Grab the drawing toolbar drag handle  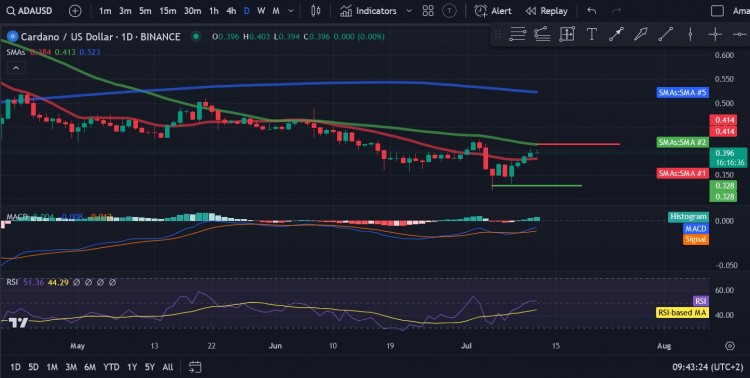point(497,34)
